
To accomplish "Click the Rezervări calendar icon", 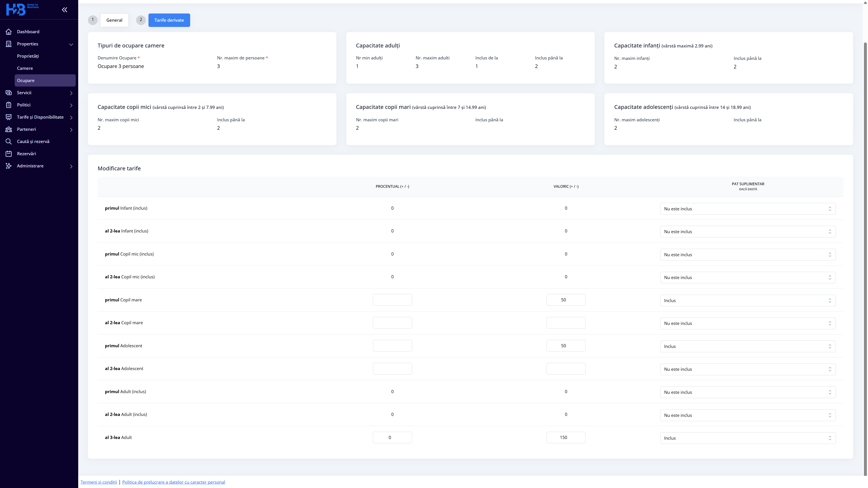I will [9, 154].
